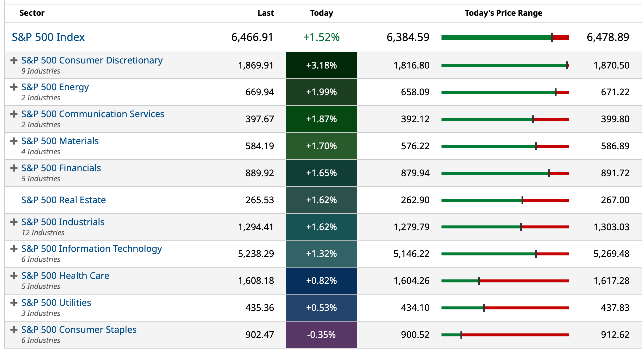
Task: Sort by the Today column header
Action: tap(321, 13)
